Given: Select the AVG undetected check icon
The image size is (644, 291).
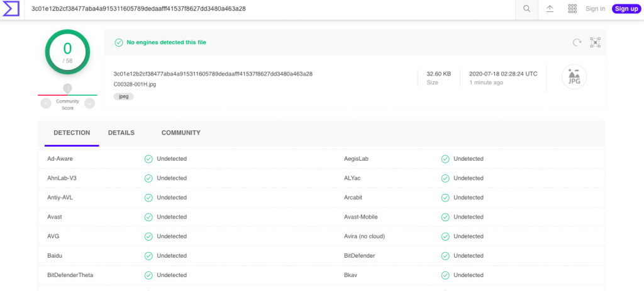Looking at the screenshot, I should tap(148, 236).
